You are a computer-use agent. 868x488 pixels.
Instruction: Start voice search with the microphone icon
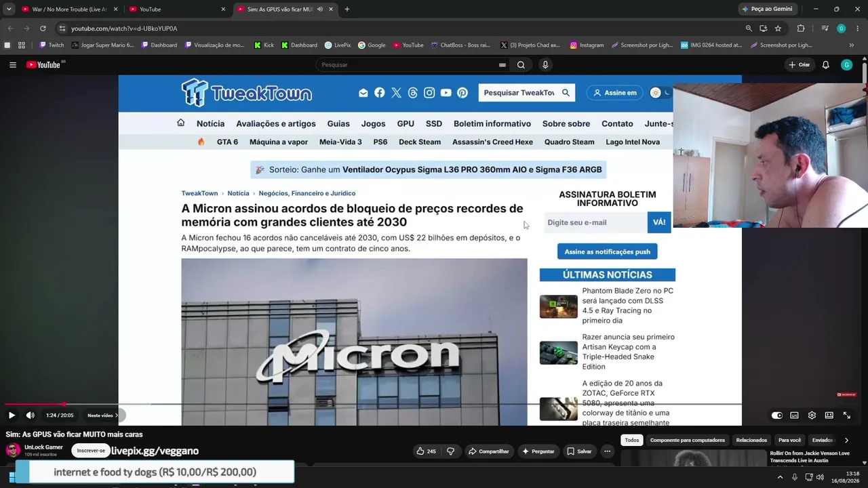pos(545,65)
